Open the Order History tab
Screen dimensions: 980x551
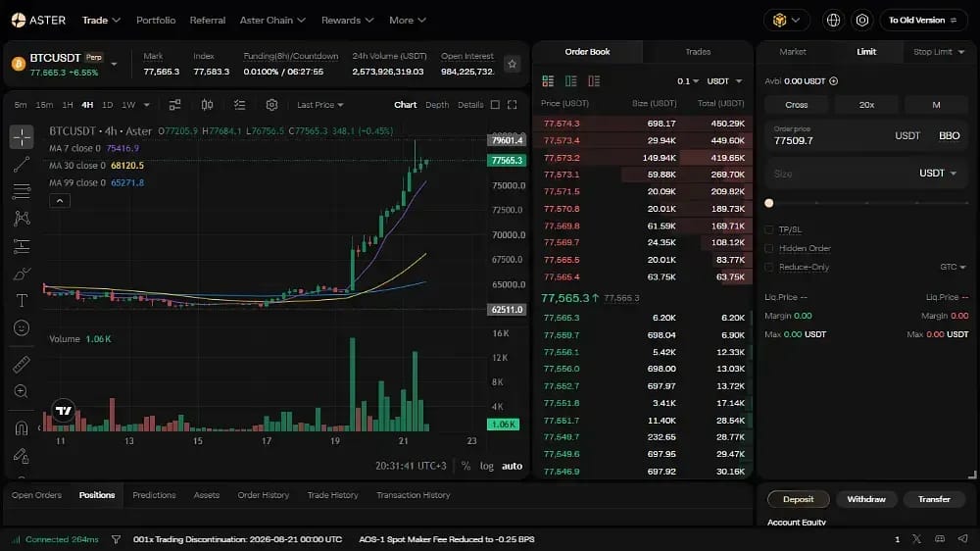click(x=263, y=495)
